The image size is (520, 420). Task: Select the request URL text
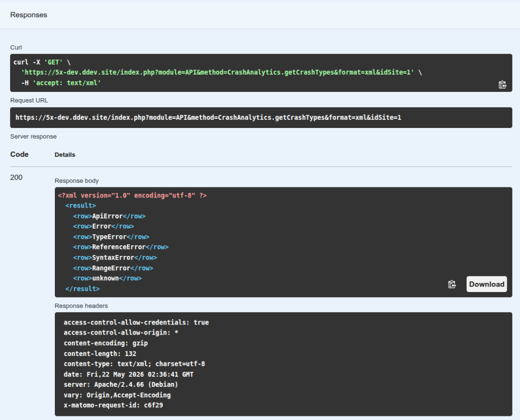[x=208, y=117]
